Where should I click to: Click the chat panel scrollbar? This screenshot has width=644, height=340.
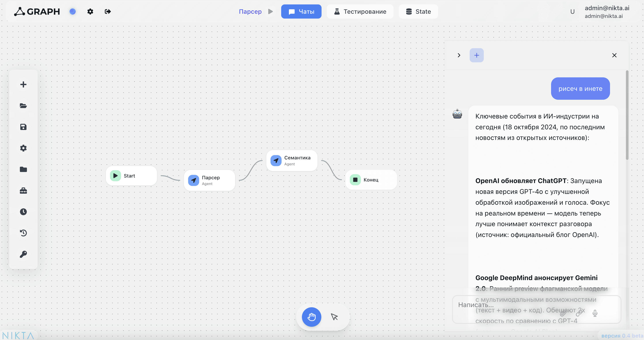pos(627,115)
